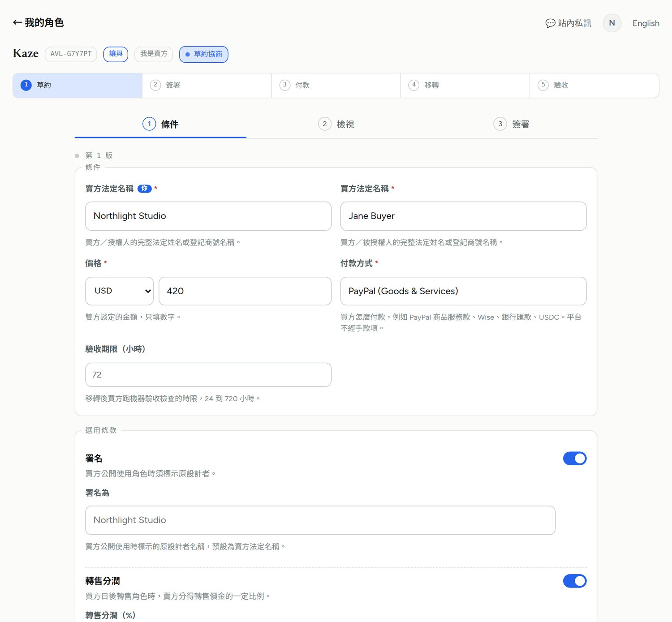
Task: Click the 你 badge beside 賣方法定名稱
Action: pyautogui.click(x=144, y=189)
